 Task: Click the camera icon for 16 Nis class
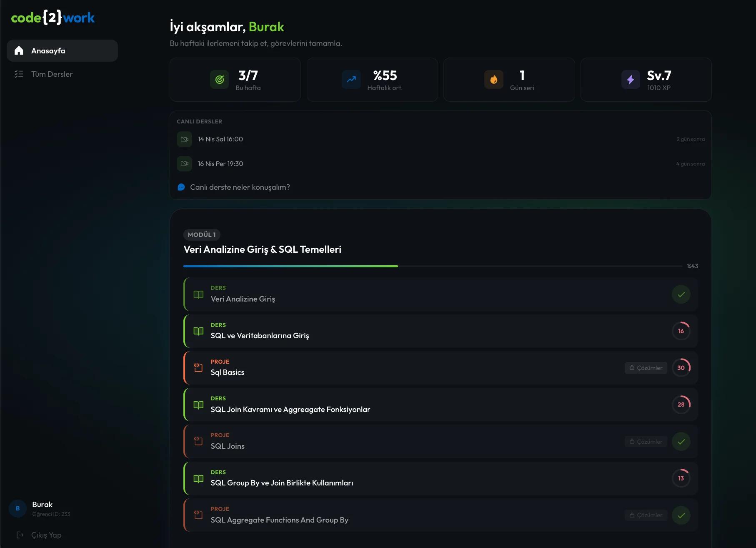[x=184, y=164]
